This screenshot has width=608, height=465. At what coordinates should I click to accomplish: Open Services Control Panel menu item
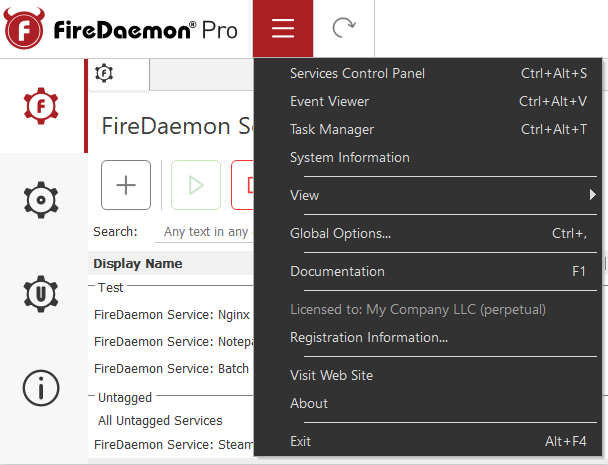(x=428, y=73)
